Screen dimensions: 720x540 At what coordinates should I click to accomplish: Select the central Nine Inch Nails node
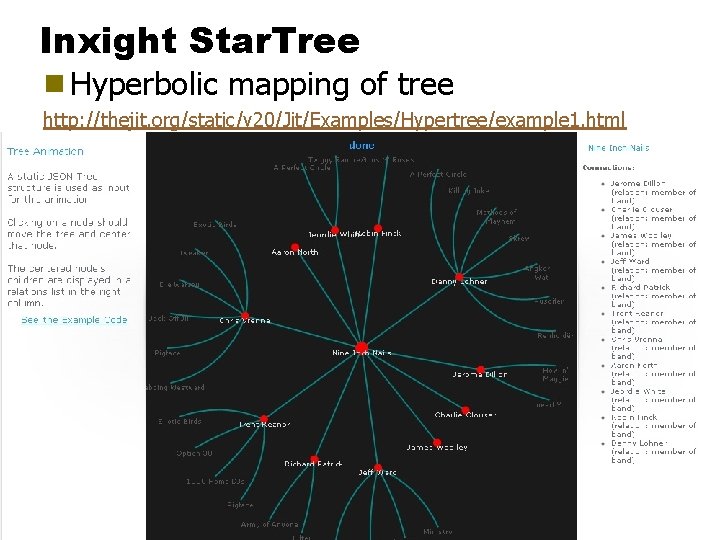click(362, 347)
